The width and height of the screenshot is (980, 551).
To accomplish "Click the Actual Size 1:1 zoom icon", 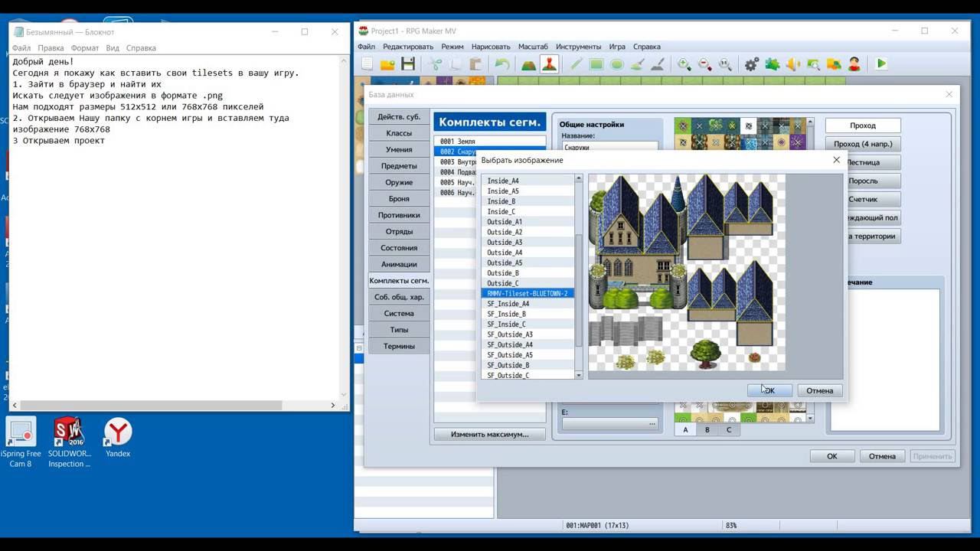I will (x=724, y=64).
